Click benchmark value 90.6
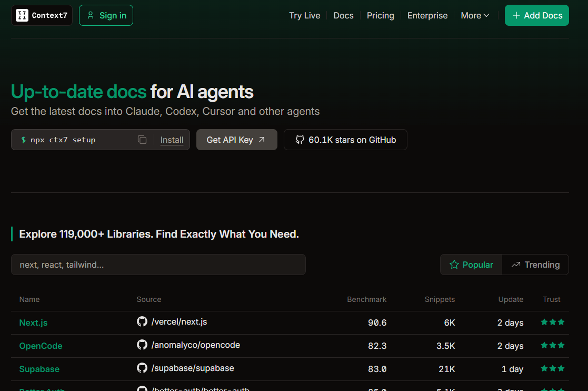Screen dimensions: 588x391 (x=377, y=322)
